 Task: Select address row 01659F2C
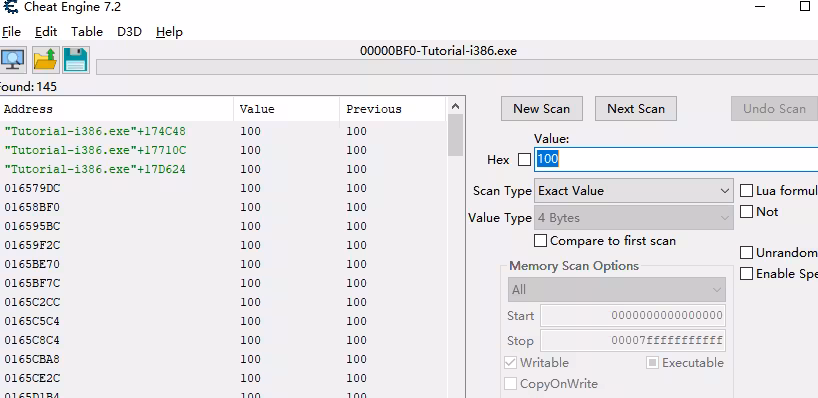pyautogui.click(x=223, y=245)
